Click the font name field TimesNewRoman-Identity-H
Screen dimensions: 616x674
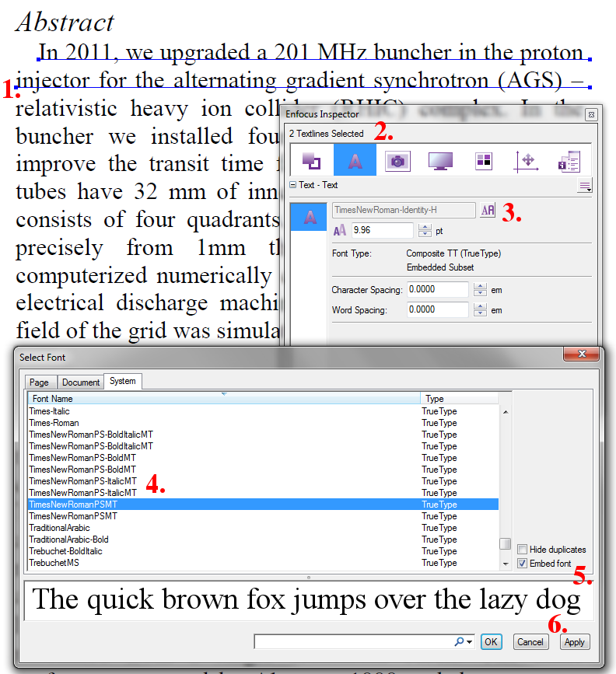(404, 210)
